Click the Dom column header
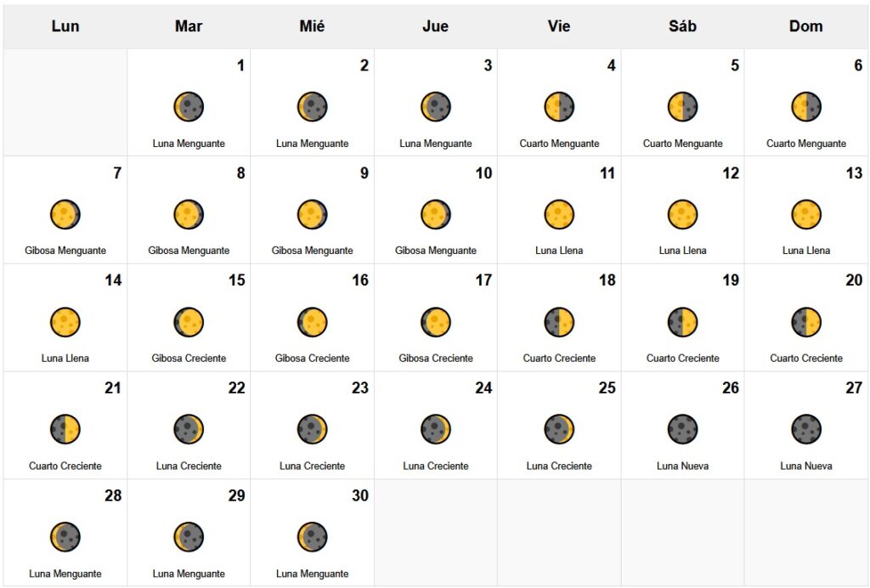Viewport: 870px width, 588px height. click(805, 26)
